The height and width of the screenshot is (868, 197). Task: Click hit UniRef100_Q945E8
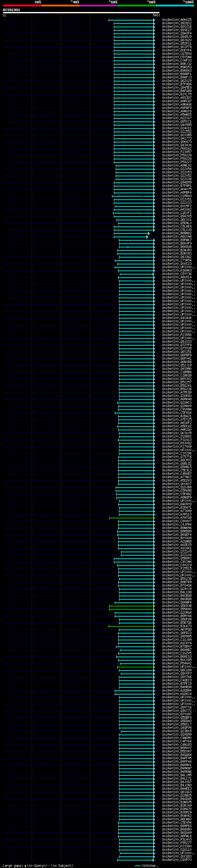coord(177,88)
